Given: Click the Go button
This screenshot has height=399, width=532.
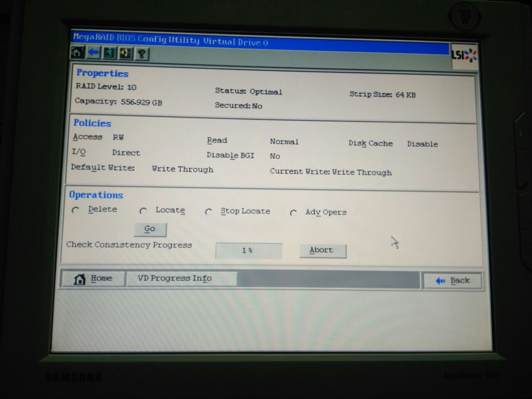Looking at the screenshot, I should tap(150, 229).
